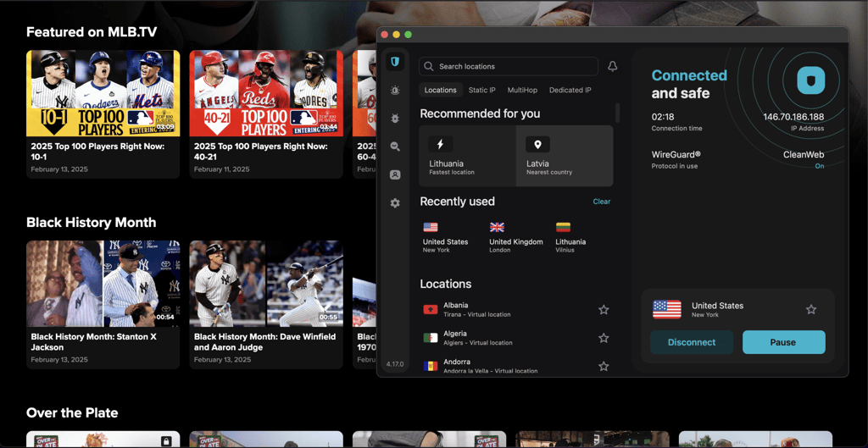Open Top 100 Players 10-1 video thumbnail
The image size is (868, 448).
(103, 93)
